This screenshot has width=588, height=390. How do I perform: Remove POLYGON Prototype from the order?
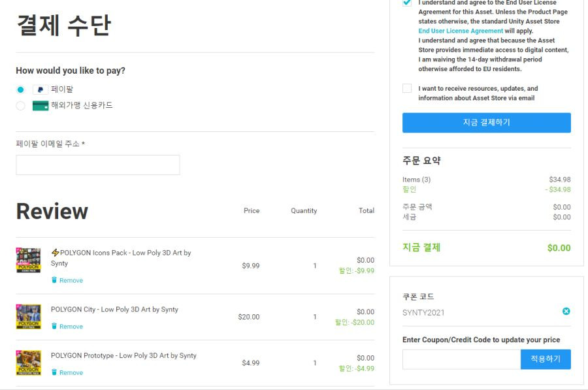(71, 373)
